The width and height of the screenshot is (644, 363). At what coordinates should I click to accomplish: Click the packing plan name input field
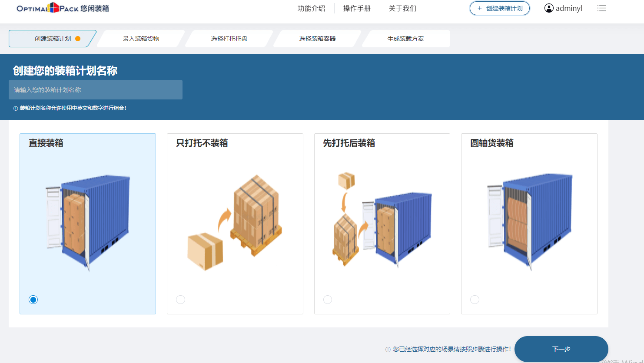point(96,89)
